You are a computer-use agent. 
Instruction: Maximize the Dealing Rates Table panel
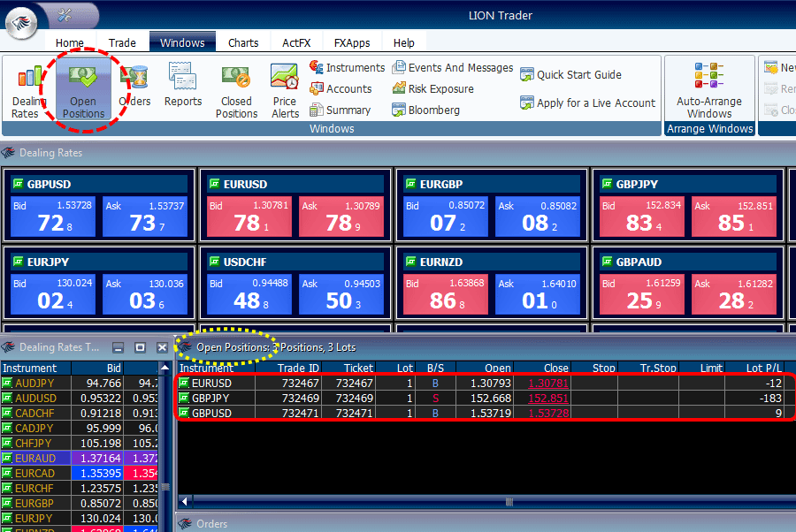pyautogui.click(x=140, y=347)
